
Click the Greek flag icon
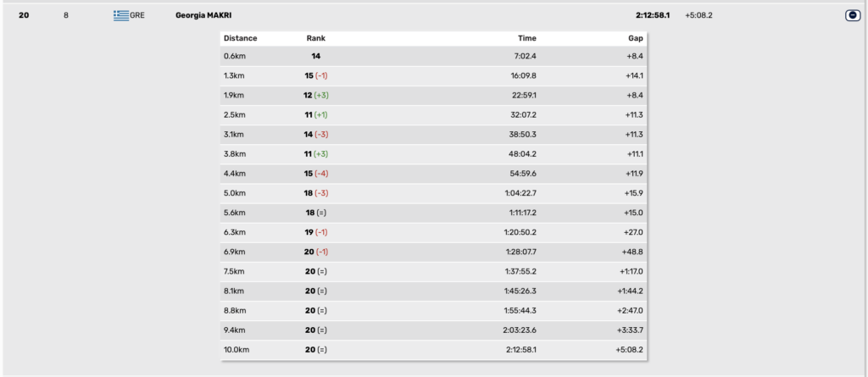[121, 15]
